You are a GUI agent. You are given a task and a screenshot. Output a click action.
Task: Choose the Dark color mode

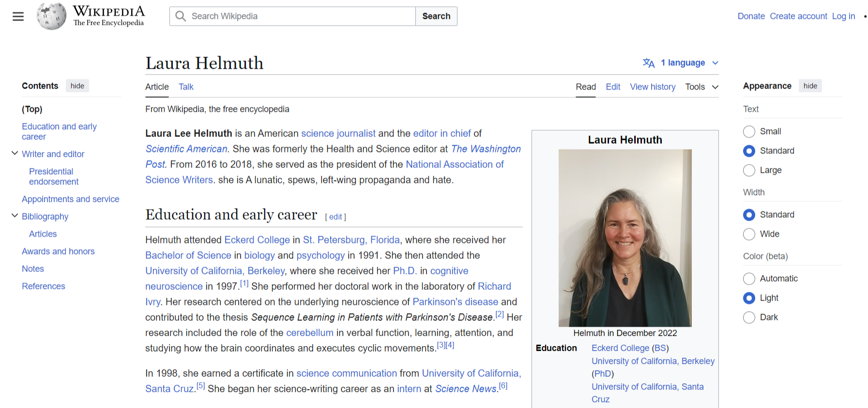click(749, 317)
